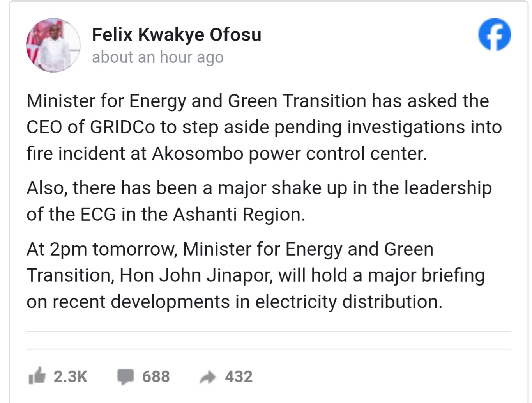Click the paragraph about the 2pm briefing
This screenshot has width=532, height=403.
click(255, 275)
